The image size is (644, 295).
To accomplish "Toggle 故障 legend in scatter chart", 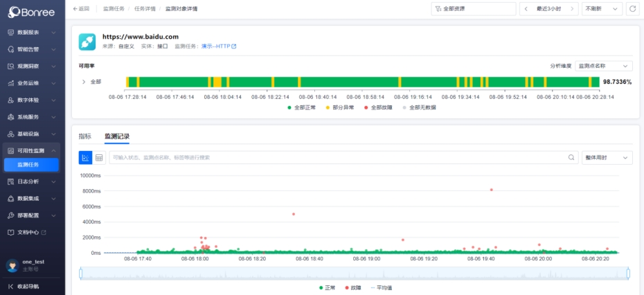I will pos(352,287).
